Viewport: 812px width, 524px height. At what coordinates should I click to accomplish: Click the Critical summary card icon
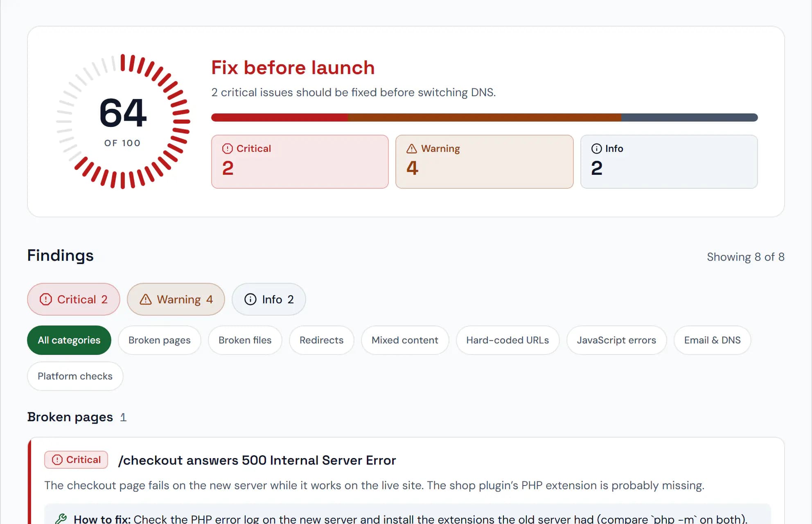coord(227,149)
